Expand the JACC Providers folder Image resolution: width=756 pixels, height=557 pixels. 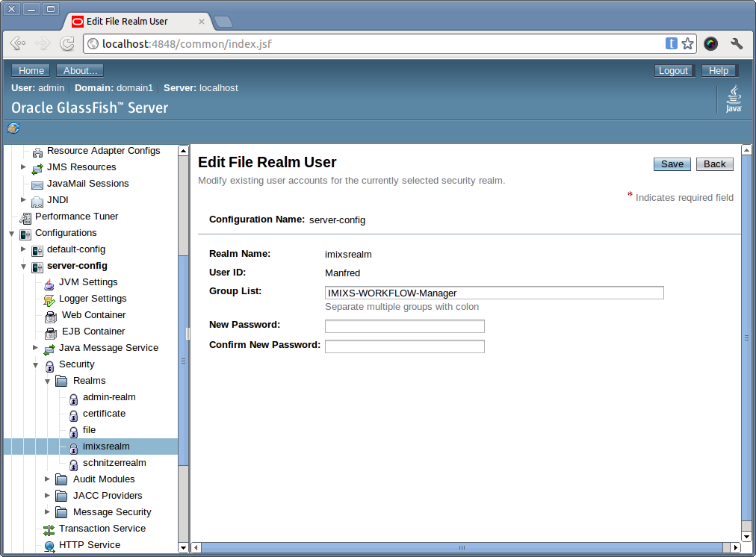tap(47, 495)
